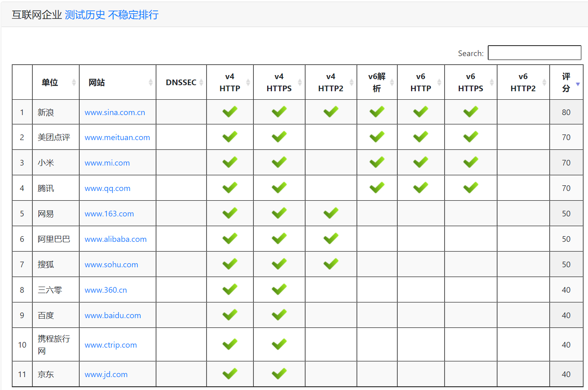Click v4 HTTP checkmark in 美团点评 row
Screen dimensions: 588x390
click(230, 137)
